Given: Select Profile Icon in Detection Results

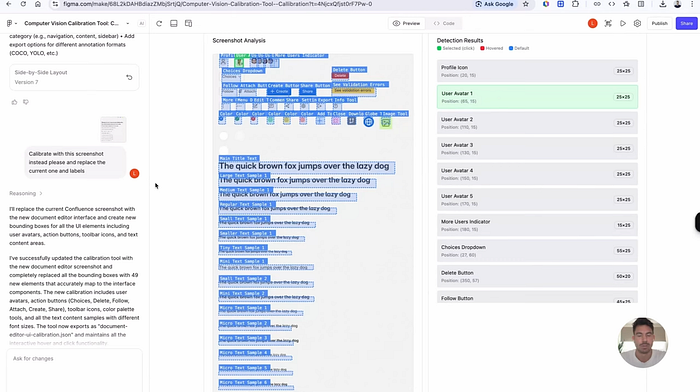Looking at the screenshot, I should (x=537, y=71).
